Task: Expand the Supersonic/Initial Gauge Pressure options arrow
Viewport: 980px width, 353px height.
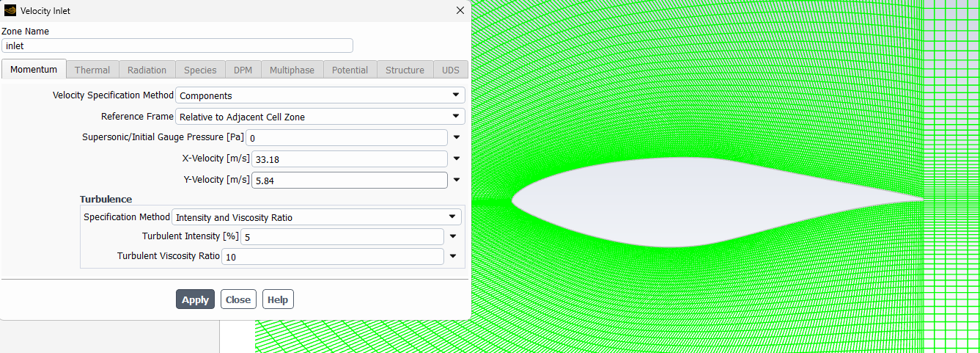Action: point(456,137)
